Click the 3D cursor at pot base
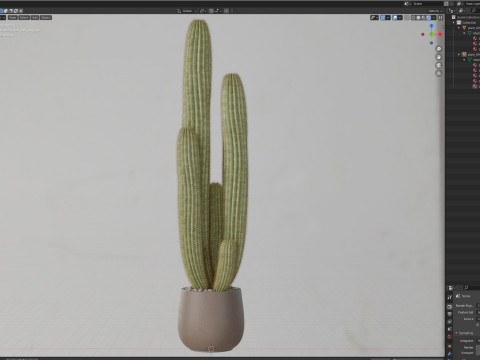Viewport: 480px width, 360px height. tap(211, 349)
